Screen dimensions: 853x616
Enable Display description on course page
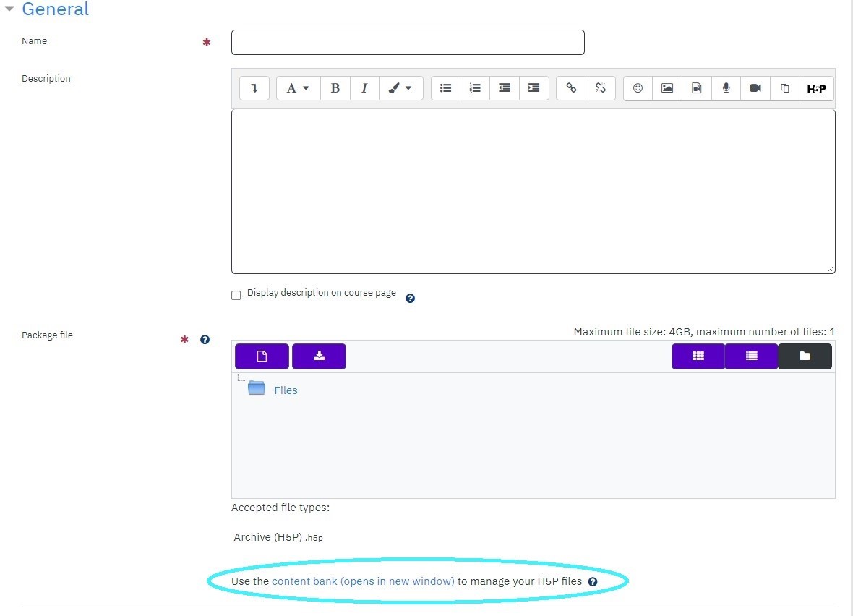pos(236,296)
